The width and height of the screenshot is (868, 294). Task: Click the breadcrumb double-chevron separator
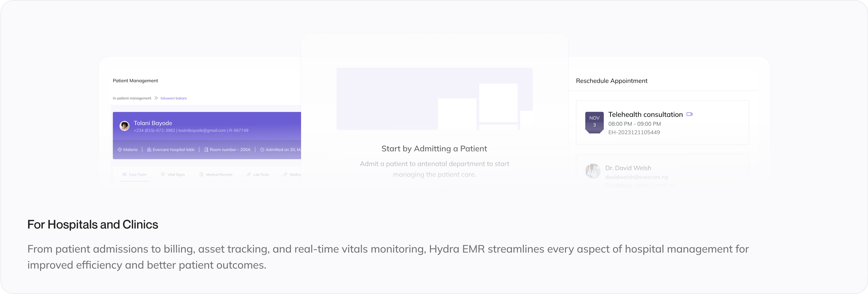(x=156, y=98)
